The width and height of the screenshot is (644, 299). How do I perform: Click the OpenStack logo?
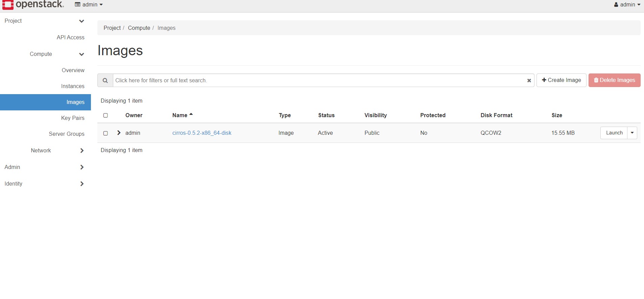[x=33, y=4]
